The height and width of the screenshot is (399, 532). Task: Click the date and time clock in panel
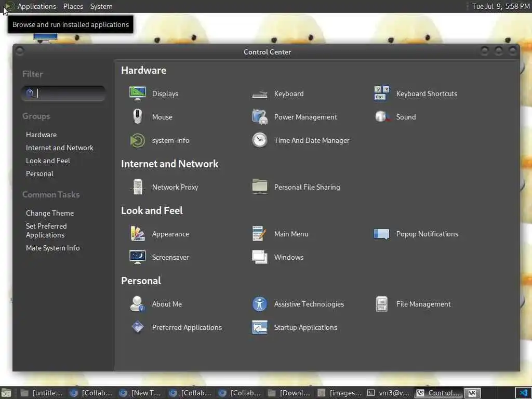click(x=501, y=6)
